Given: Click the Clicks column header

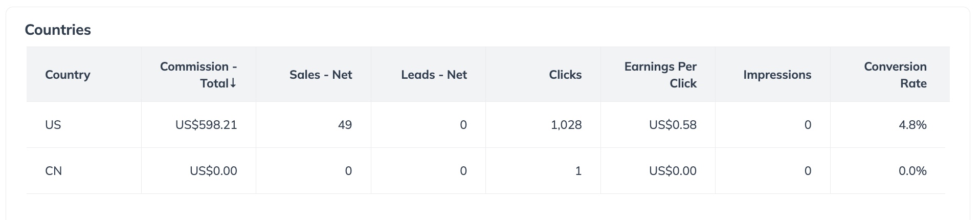Looking at the screenshot, I should (x=565, y=75).
